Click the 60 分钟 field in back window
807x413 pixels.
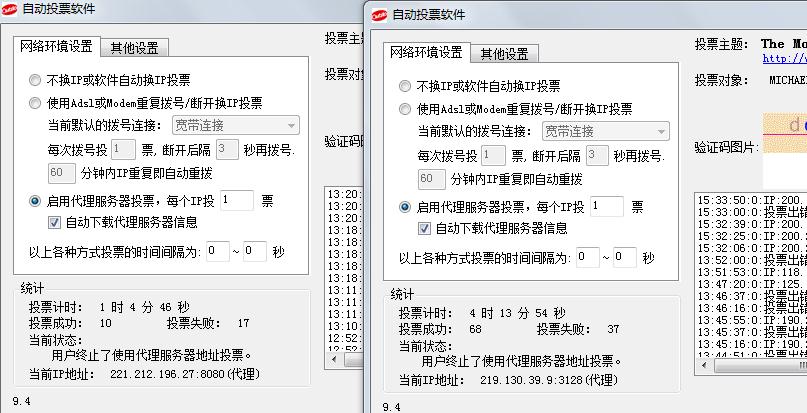[62, 174]
